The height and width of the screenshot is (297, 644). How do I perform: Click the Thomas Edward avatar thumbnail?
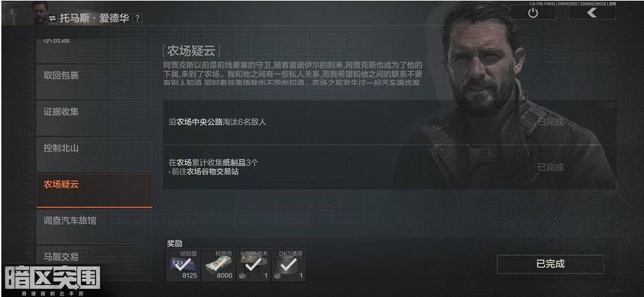pyautogui.click(x=40, y=13)
